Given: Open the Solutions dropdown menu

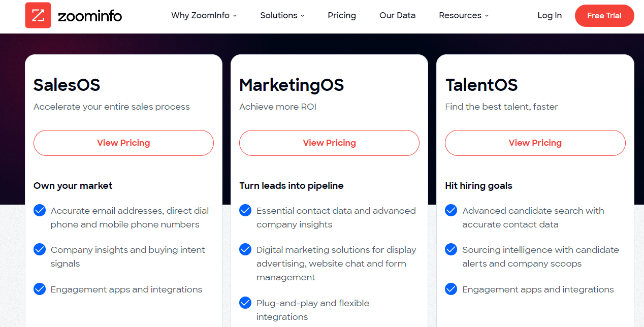Looking at the screenshot, I should click(282, 15).
